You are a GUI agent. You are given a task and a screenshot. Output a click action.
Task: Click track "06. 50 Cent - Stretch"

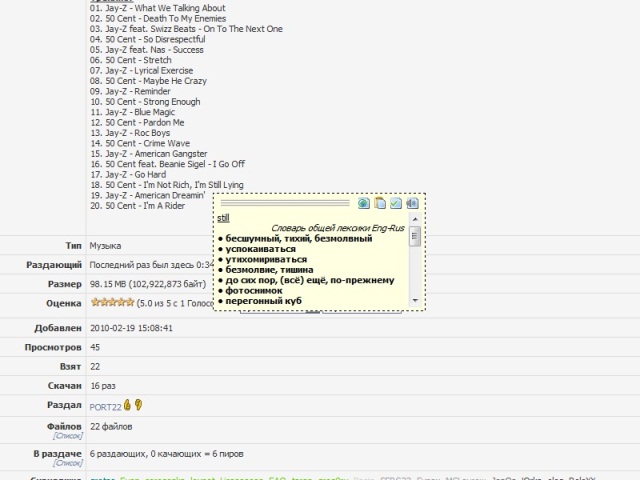pos(131,60)
